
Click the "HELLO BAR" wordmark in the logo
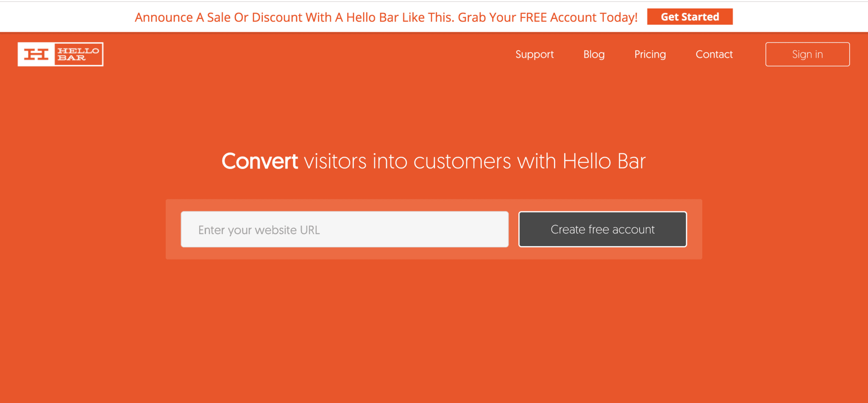click(x=78, y=54)
